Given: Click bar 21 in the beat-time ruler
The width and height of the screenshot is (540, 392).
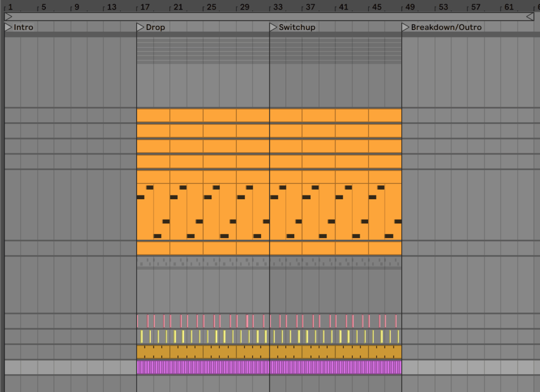Looking at the screenshot, I should coord(178,7).
